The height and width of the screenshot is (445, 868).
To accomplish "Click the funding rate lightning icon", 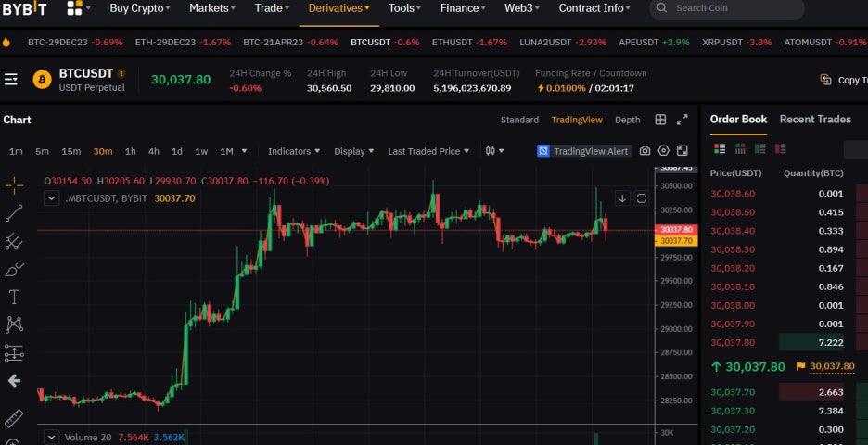I will click(x=541, y=88).
